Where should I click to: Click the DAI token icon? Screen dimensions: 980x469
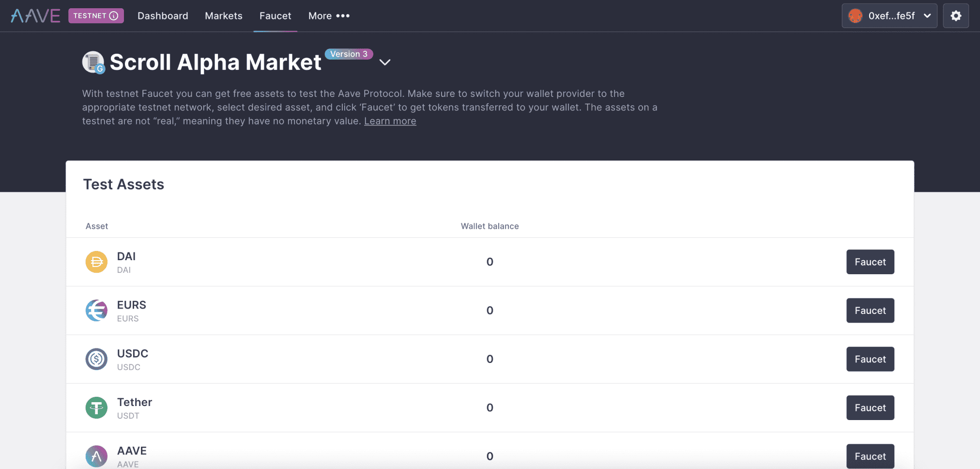[96, 262]
